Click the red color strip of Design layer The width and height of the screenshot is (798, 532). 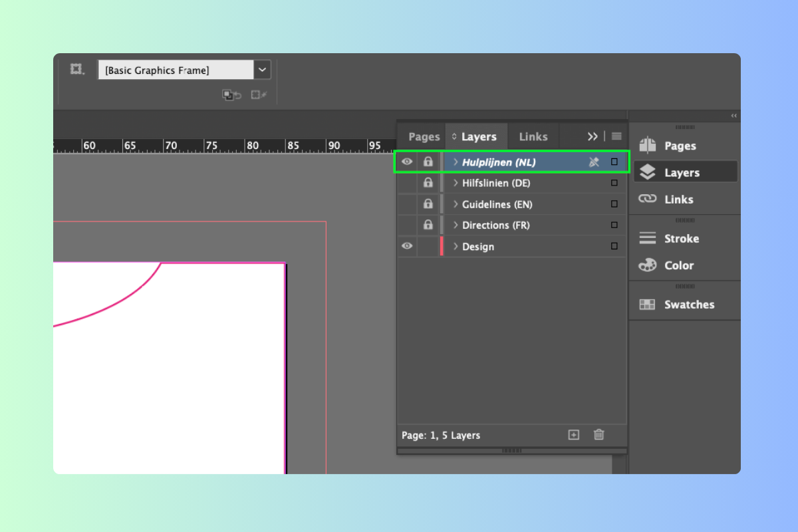point(442,246)
